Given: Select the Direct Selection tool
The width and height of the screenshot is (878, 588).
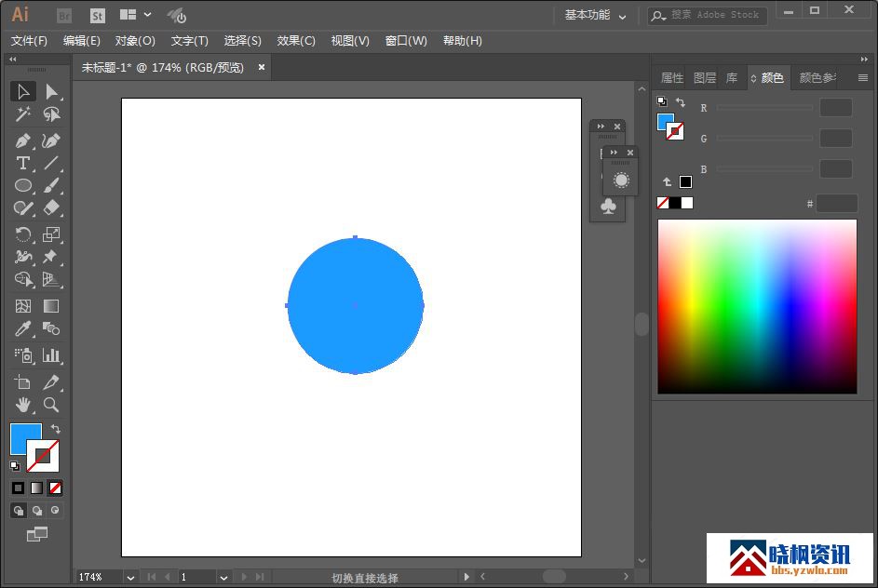Looking at the screenshot, I should (x=51, y=91).
